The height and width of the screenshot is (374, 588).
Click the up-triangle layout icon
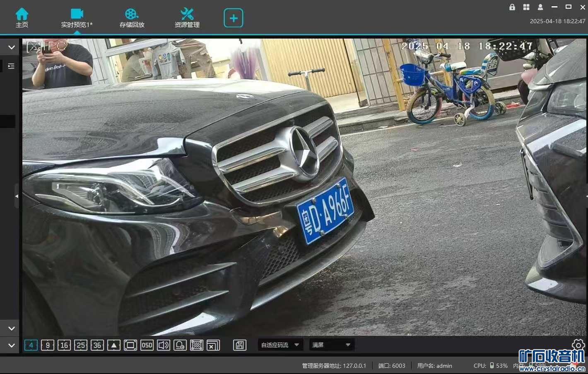[114, 345]
